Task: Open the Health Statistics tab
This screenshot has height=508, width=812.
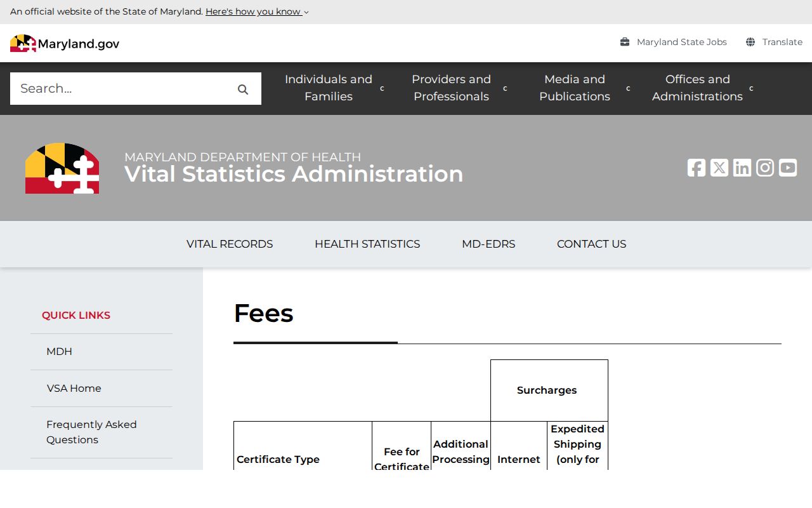Action: 367,244
